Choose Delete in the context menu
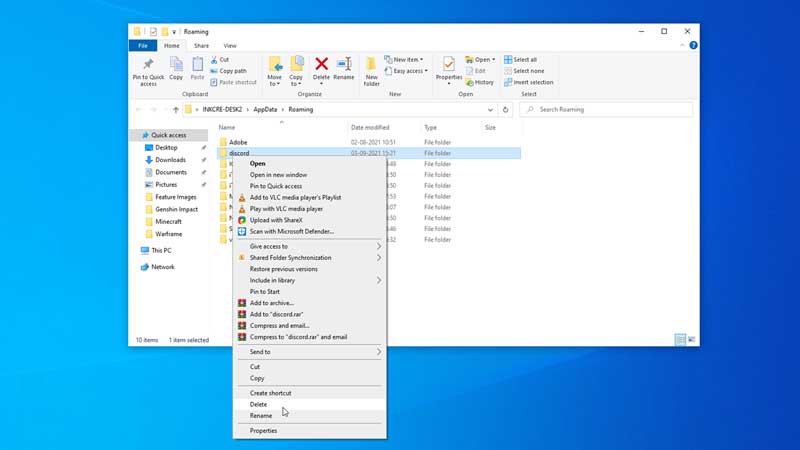Viewport: 800px width, 450px height. (258, 405)
